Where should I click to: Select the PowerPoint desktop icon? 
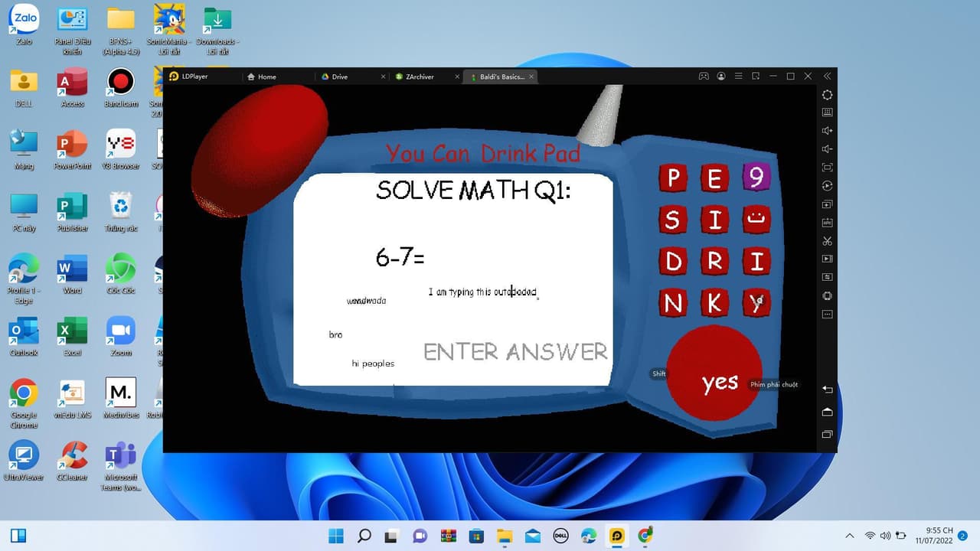tap(73, 150)
